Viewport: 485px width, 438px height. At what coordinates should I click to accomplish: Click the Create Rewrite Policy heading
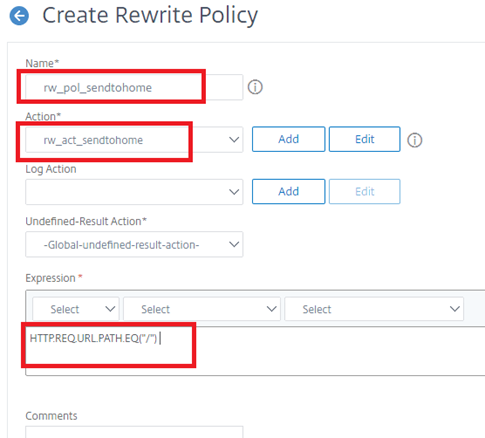tap(150, 16)
